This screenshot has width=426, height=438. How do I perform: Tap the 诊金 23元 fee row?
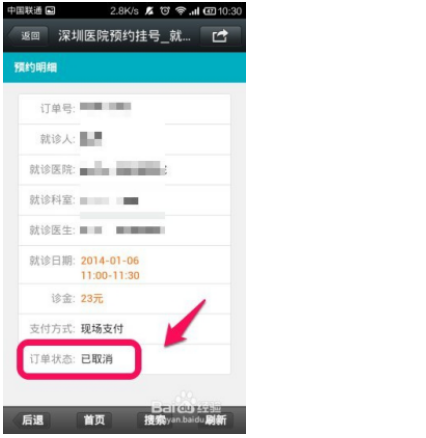pyautogui.click(x=124, y=298)
